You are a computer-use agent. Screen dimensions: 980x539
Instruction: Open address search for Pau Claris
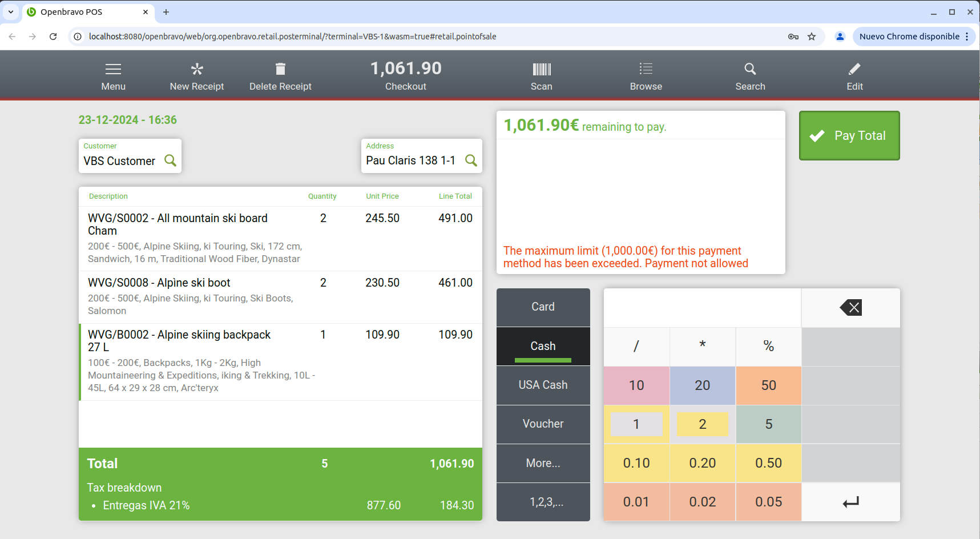click(471, 160)
